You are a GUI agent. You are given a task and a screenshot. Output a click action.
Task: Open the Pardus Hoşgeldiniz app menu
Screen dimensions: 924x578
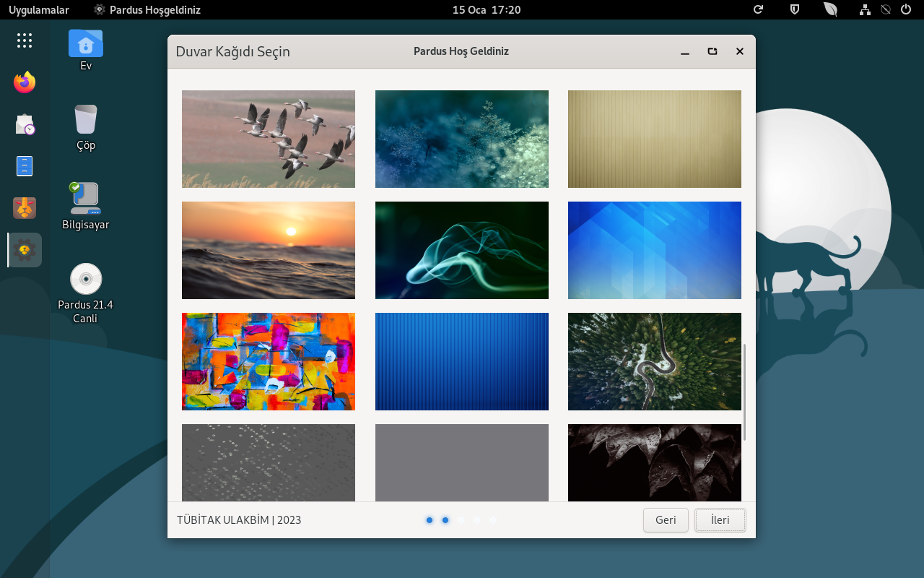tap(147, 9)
